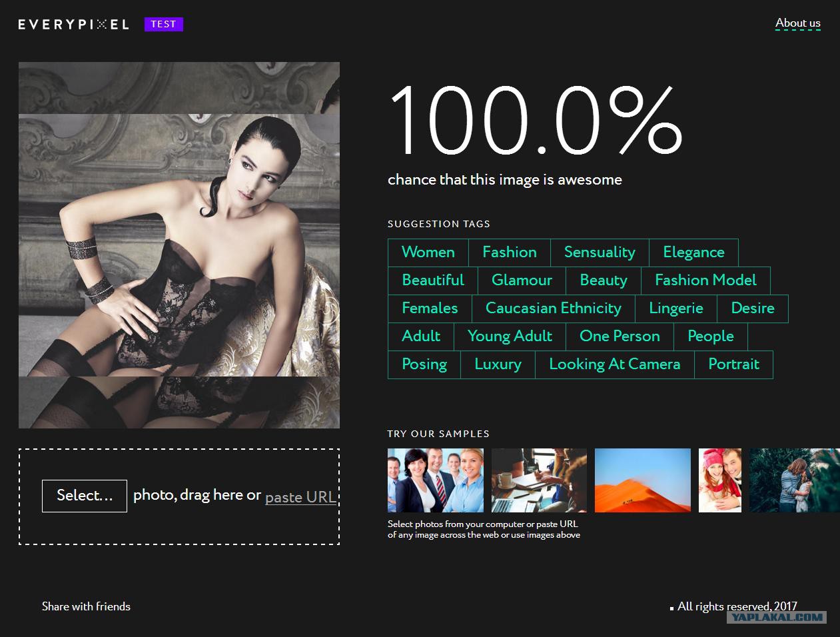Tap the Luxury tag

click(498, 364)
